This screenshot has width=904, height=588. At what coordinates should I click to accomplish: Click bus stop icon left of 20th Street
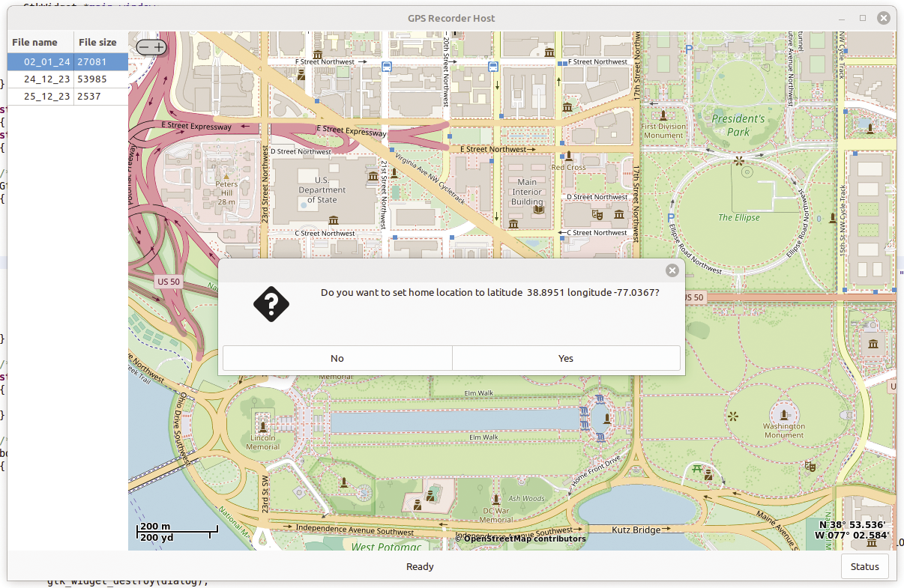(x=386, y=67)
